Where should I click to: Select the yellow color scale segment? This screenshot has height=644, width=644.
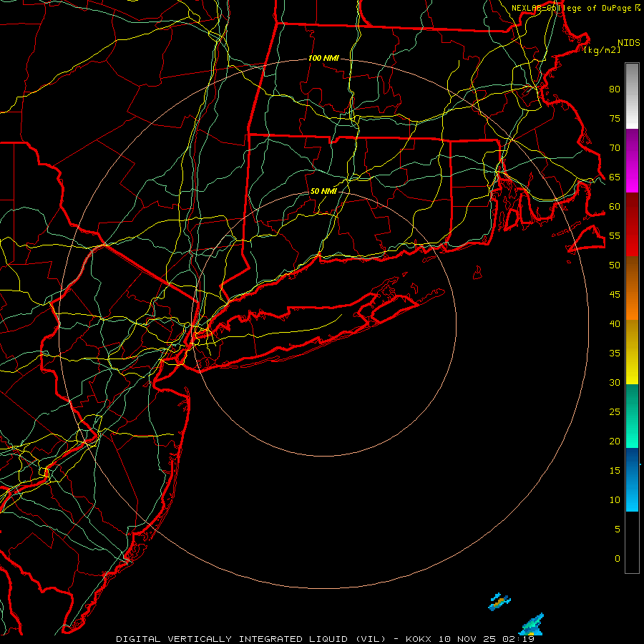click(632, 352)
